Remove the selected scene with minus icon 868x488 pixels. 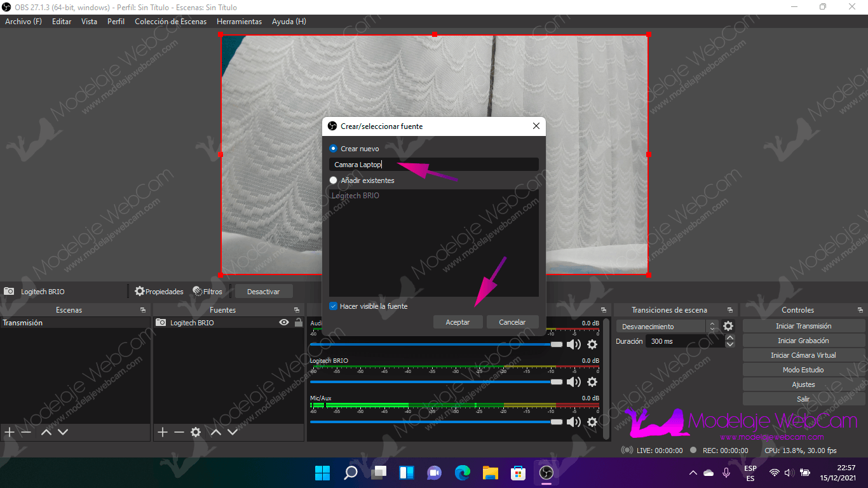[x=26, y=432]
